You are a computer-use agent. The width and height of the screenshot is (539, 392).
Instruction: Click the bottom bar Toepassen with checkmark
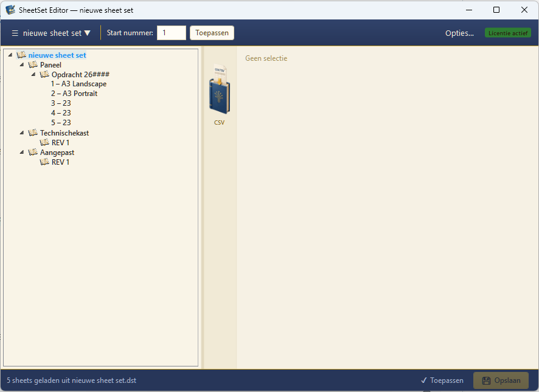tap(442, 380)
